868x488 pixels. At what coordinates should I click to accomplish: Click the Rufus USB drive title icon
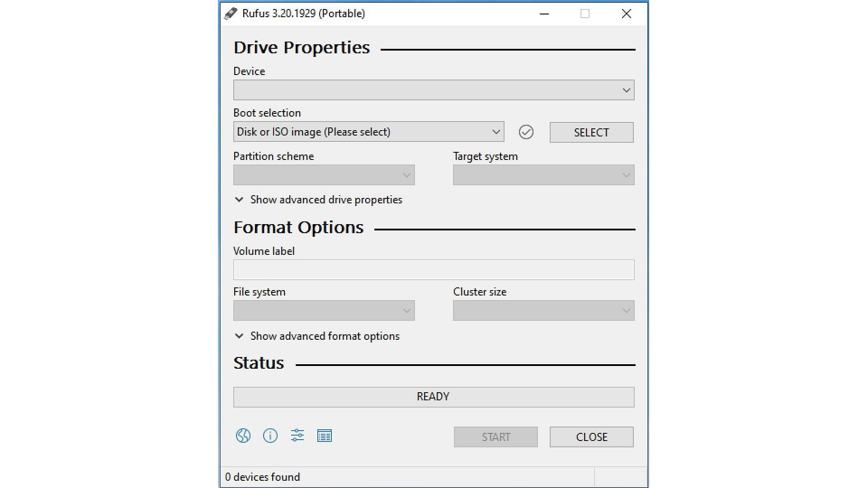tap(231, 14)
